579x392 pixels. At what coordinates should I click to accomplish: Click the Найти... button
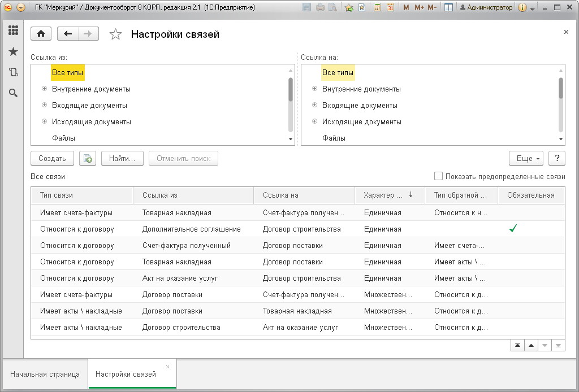click(x=122, y=158)
